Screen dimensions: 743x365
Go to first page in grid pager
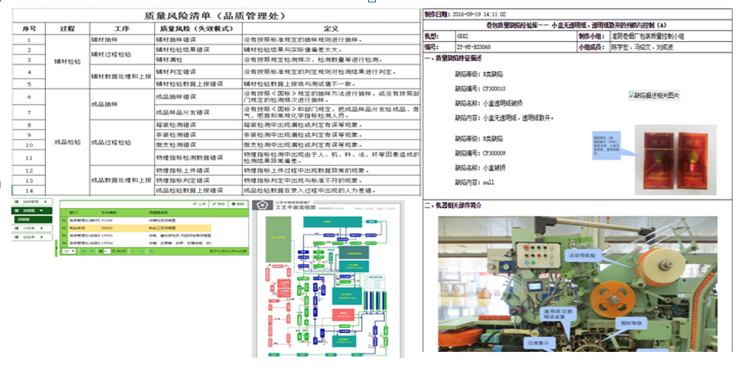click(x=83, y=251)
